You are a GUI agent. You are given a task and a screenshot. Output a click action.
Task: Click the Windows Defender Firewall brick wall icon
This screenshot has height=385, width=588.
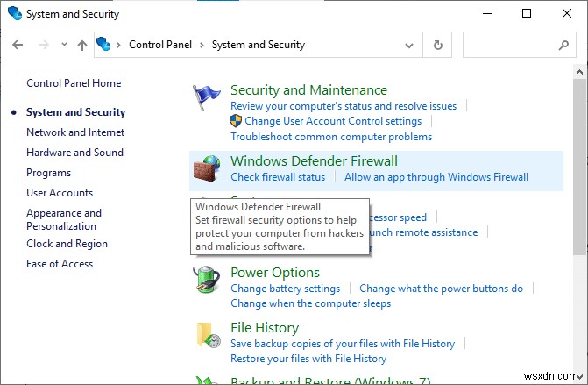click(x=207, y=168)
